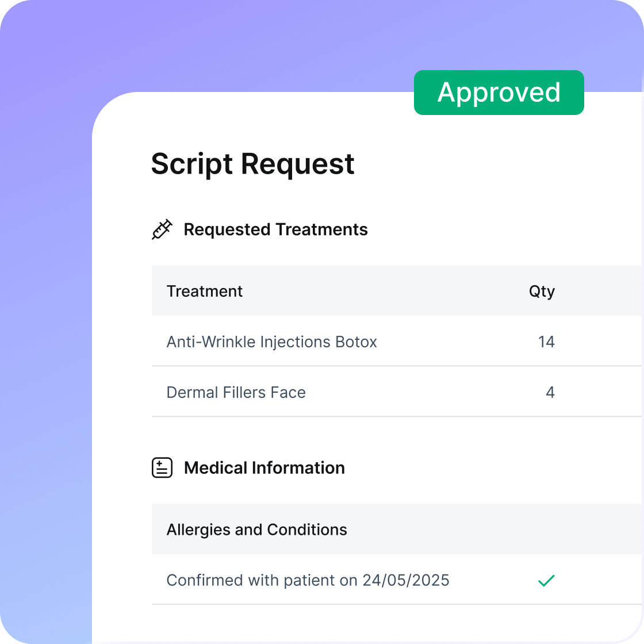Click the Requested Treatments section heading

point(275,229)
